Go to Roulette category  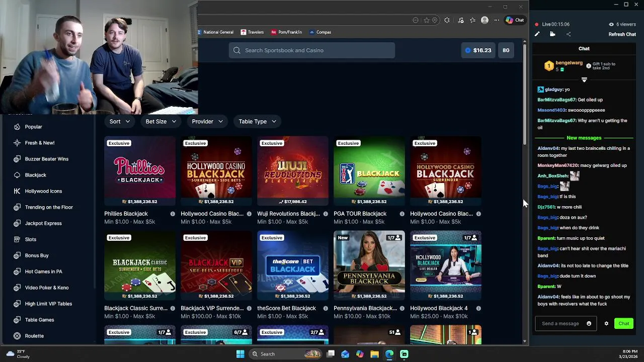point(34,336)
